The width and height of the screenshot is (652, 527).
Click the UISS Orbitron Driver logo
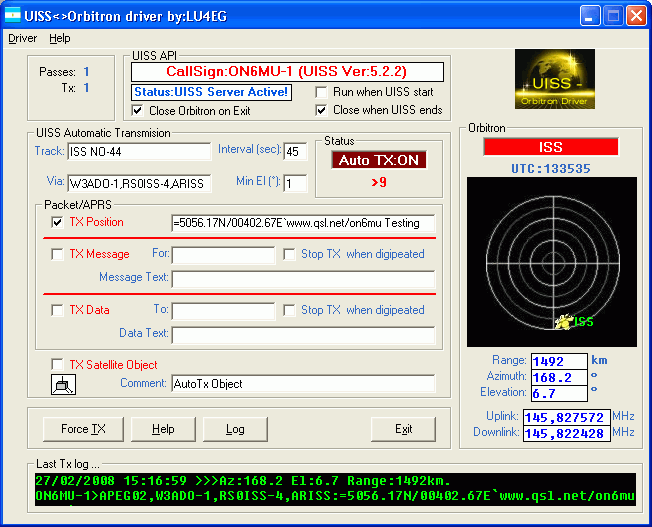(555, 79)
